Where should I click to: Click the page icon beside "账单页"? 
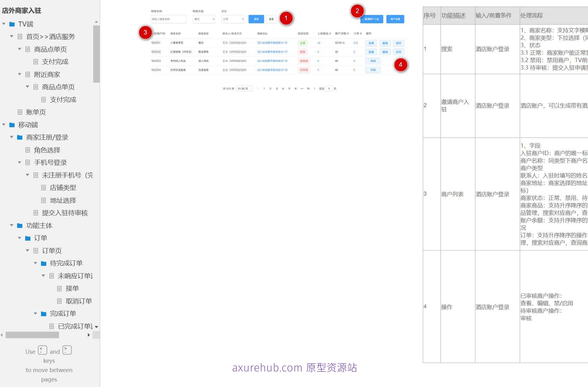click(20, 112)
